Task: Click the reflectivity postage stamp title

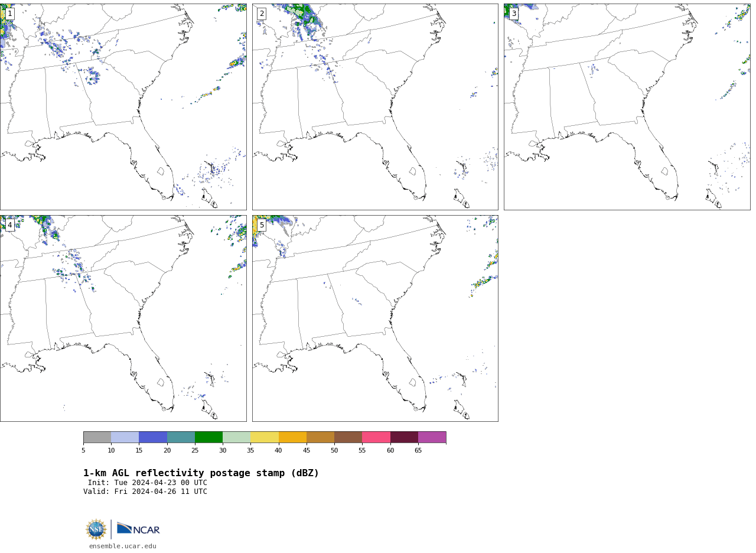Action: (201, 473)
